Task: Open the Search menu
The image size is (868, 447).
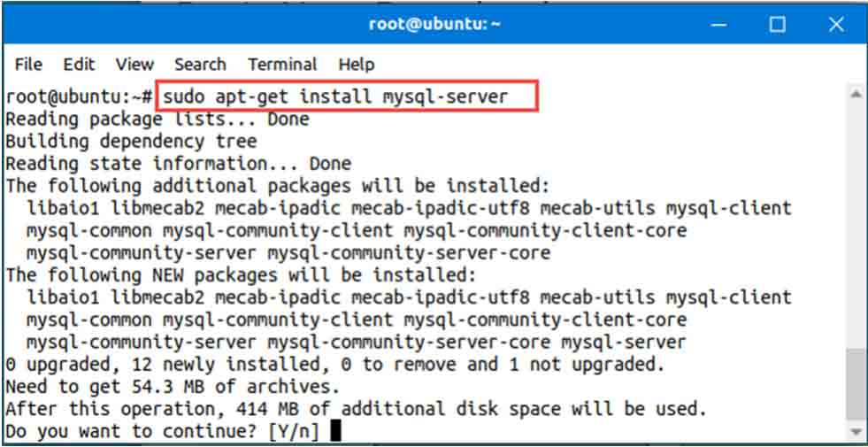Action: (200, 65)
